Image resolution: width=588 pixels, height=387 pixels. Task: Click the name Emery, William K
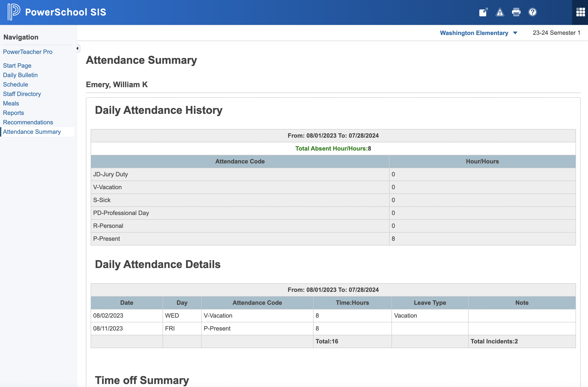(117, 84)
